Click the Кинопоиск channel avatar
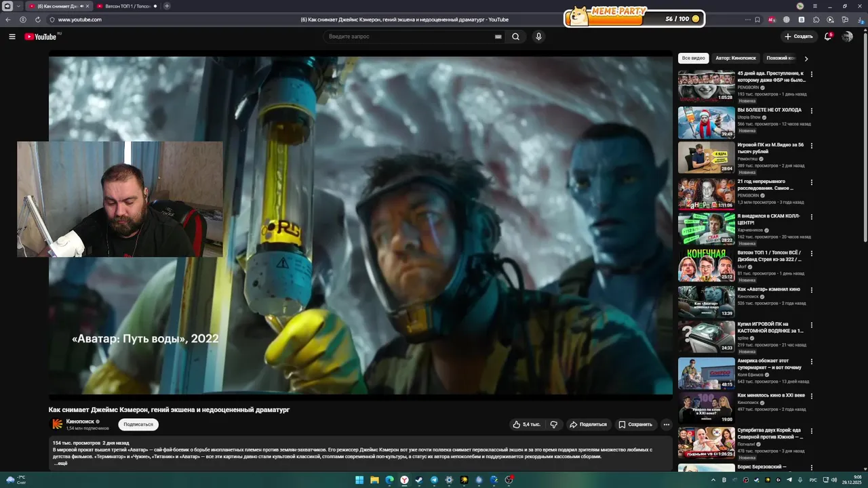This screenshot has height=488, width=868. 58,424
